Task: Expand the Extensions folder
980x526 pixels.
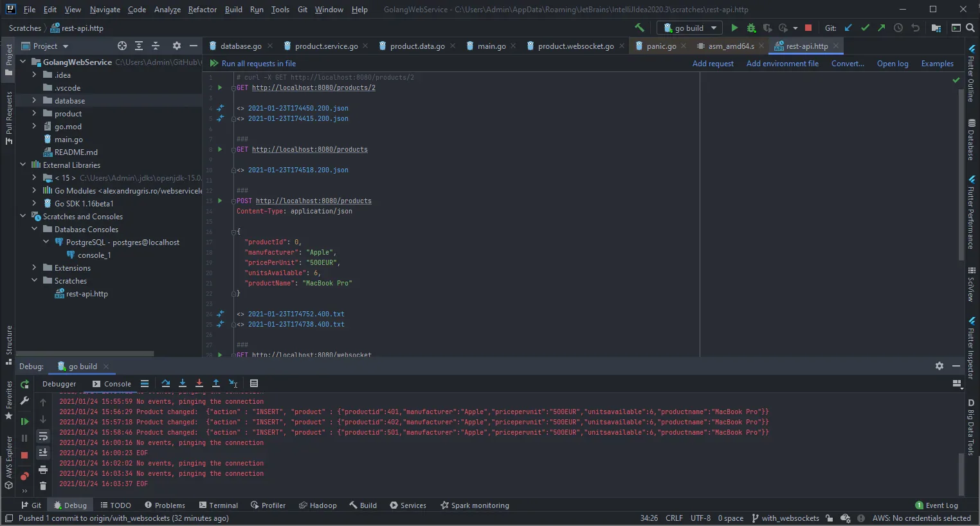Action: tap(34, 268)
